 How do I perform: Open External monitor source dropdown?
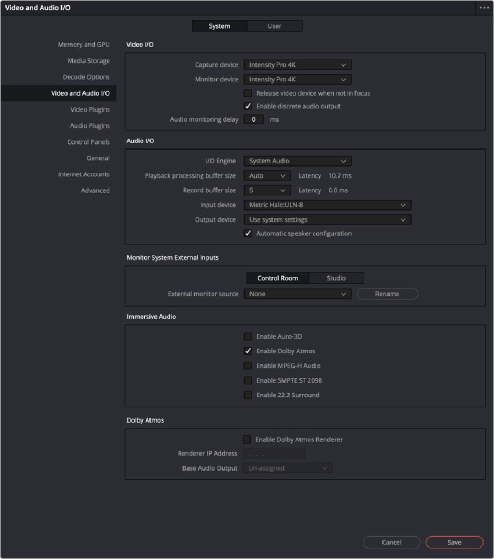(x=298, y=294)
